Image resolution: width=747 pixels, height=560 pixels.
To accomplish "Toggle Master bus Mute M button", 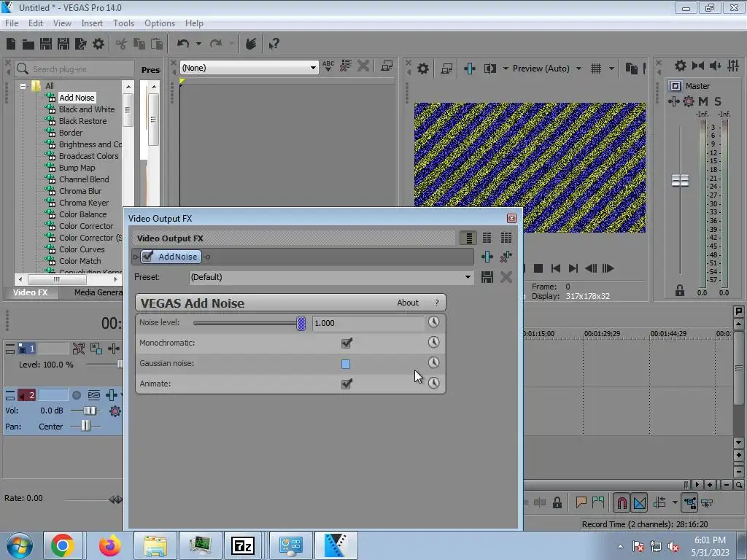I will coord(703,101).
